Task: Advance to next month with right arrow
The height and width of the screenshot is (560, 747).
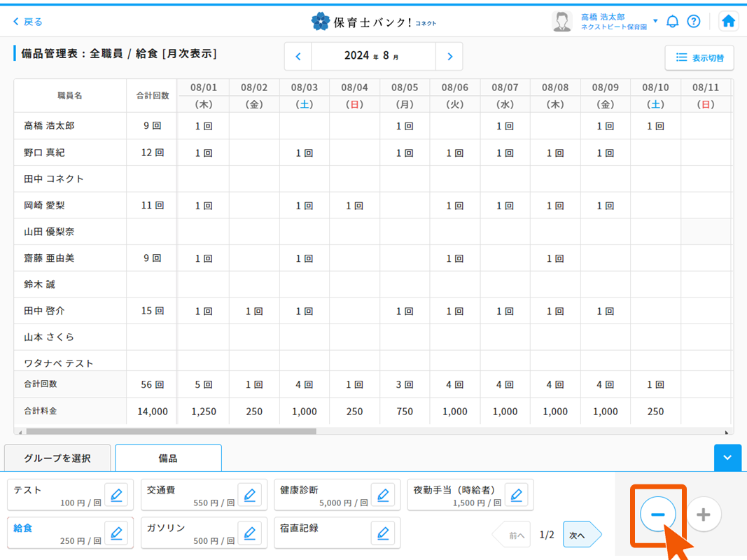Action: 449,55
